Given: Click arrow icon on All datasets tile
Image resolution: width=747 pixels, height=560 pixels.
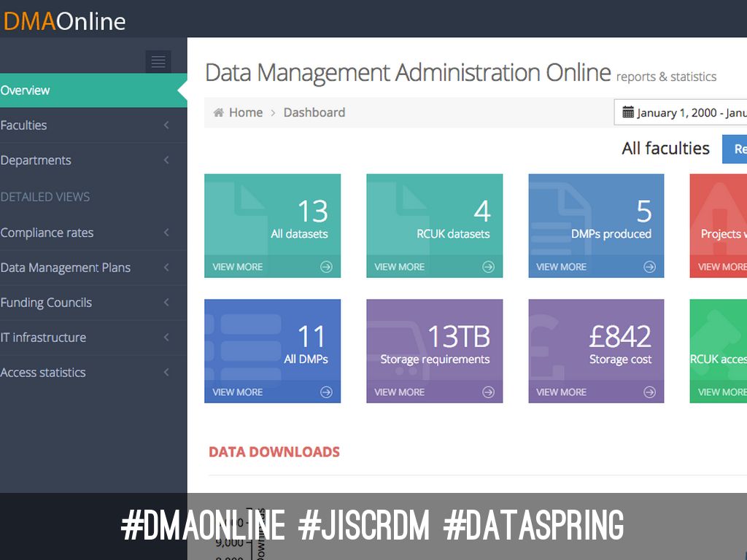Looking at the screenshot, I should [326, 267].
